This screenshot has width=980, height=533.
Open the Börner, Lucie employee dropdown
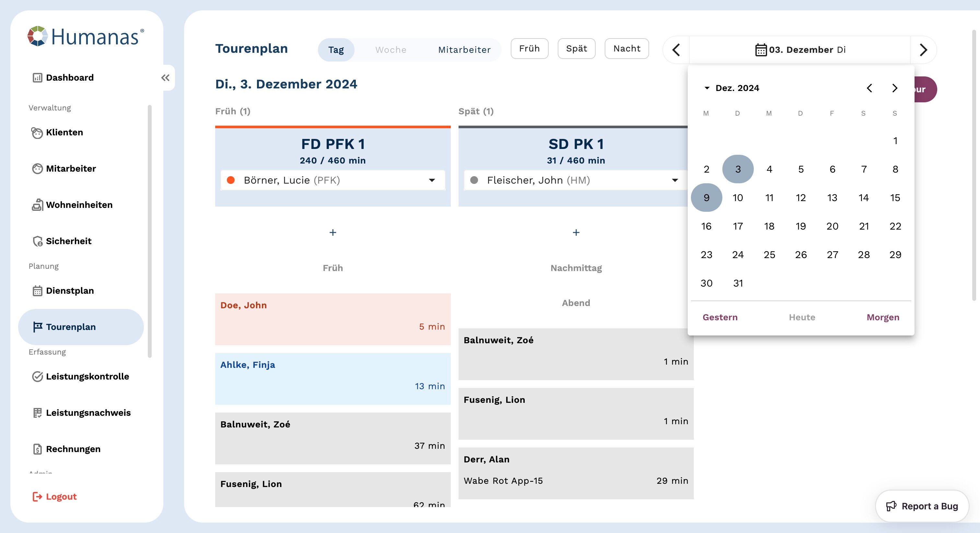(432, 180)
